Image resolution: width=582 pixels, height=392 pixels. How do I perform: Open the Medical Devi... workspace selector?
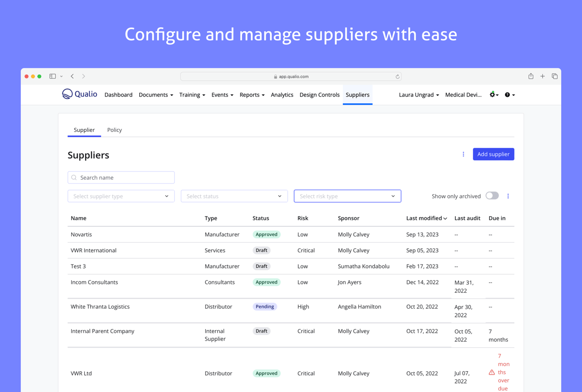click(463, 95)
